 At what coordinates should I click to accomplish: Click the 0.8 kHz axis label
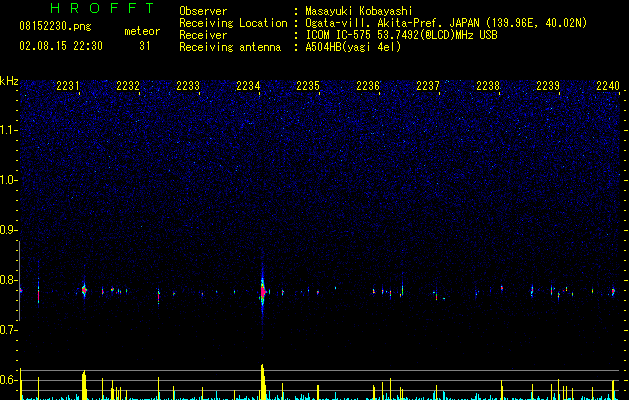click(x=8, y=280)
